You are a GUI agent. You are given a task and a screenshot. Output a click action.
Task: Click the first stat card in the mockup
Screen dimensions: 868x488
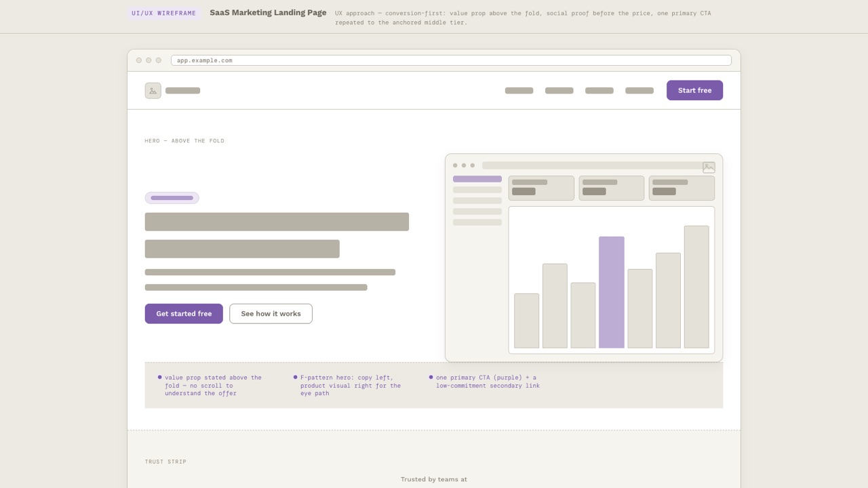pos(541,188)
